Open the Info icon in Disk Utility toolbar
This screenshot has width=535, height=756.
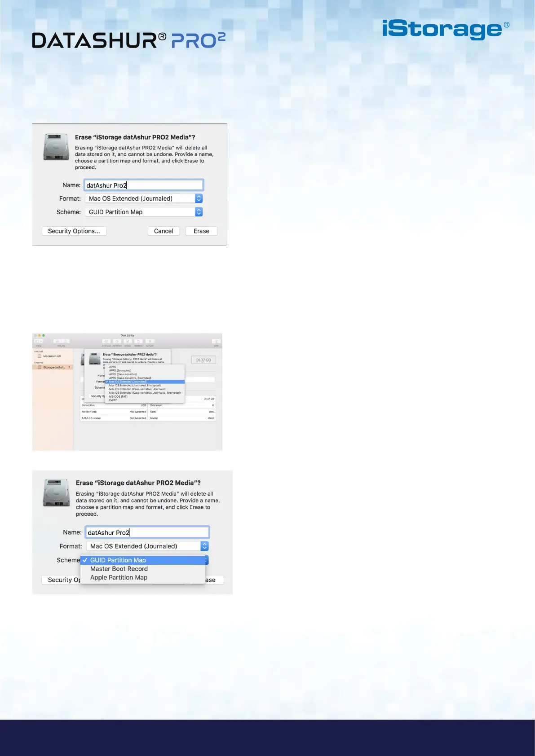point(216,342)
